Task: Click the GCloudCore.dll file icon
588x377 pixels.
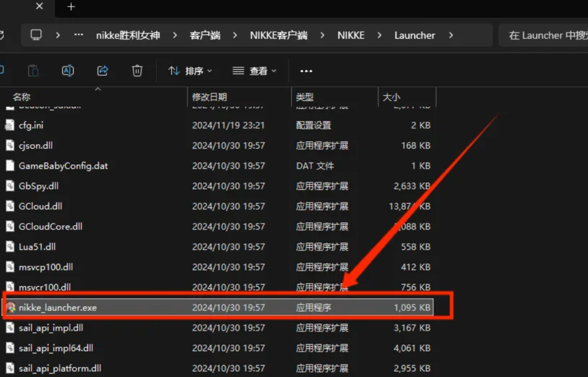Action: [10, 227]
